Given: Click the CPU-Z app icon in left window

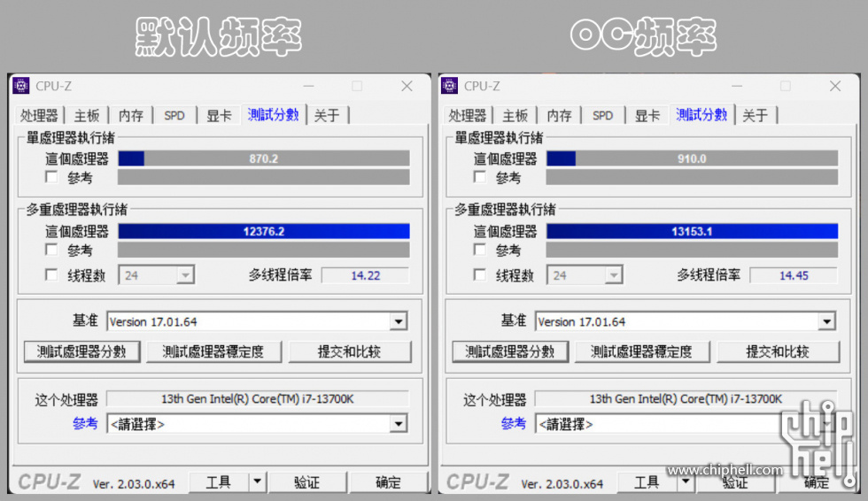Looking at the screenshot, I should (x=21, y=86).
